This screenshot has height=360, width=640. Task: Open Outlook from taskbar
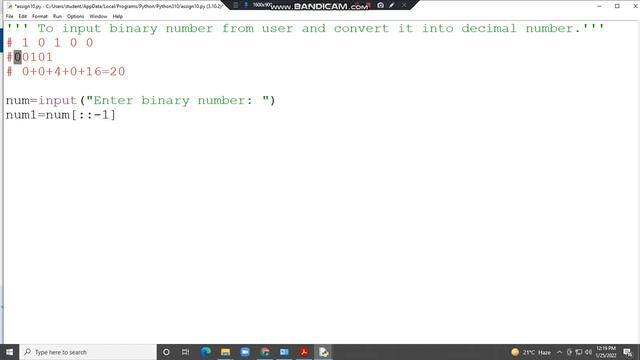coord(284,352)
